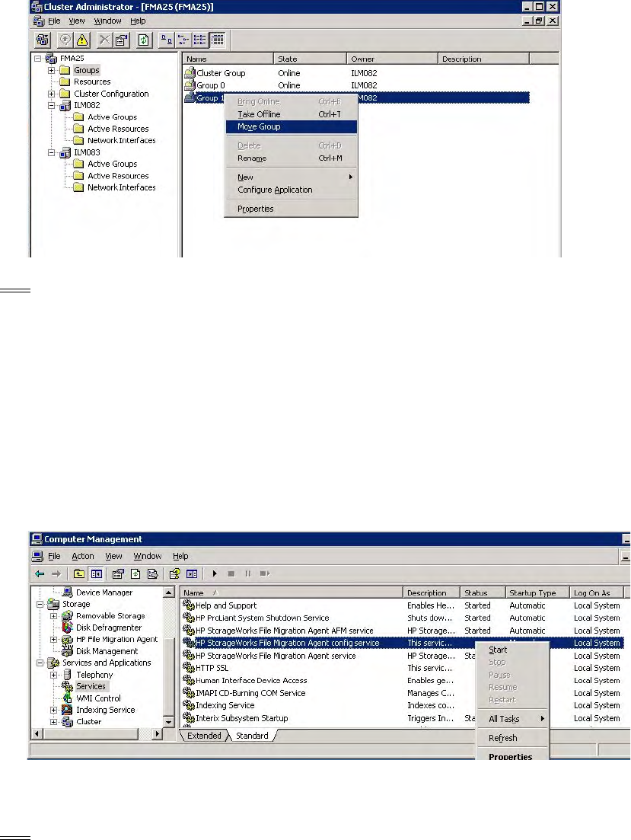The image size is (631, 840).
Task: Click Restart Service toolbar icon
Action: point(265,573)
